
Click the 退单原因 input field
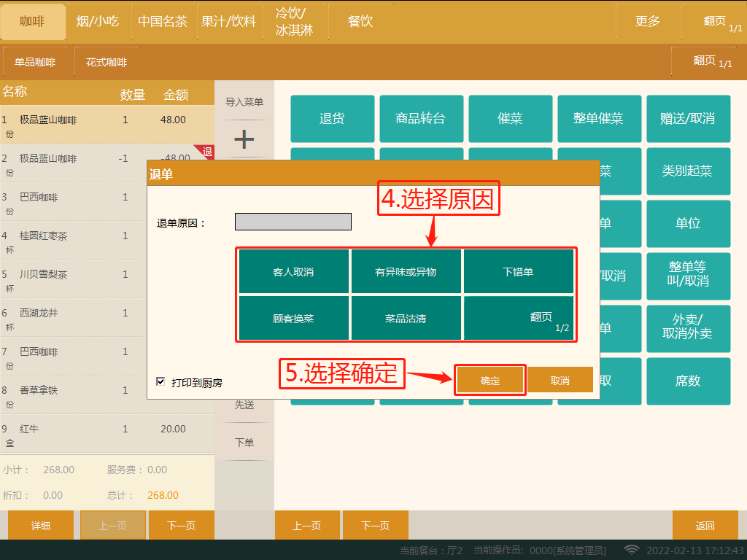[293, 222]
